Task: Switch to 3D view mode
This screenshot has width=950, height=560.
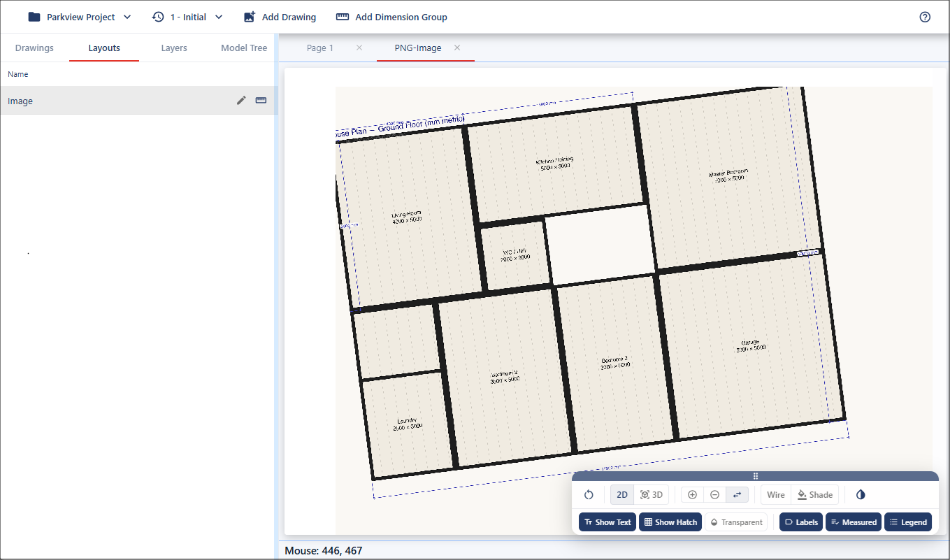Action: coord(652,494)
